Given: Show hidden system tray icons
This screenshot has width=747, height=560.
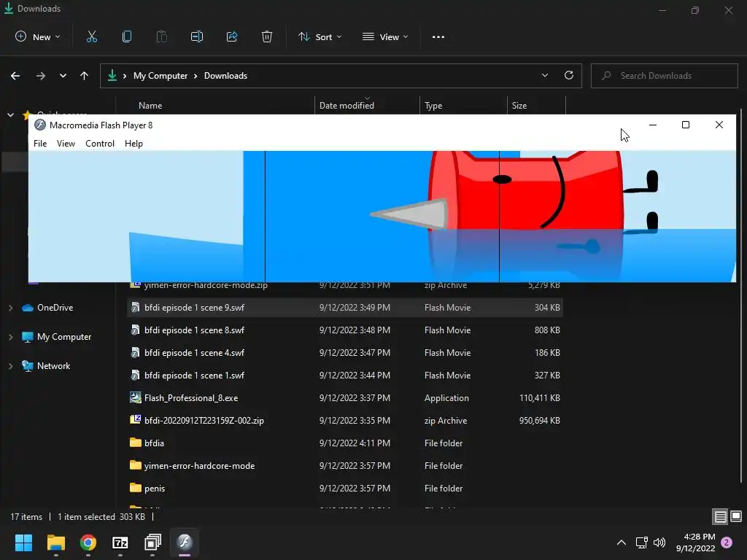Looking at the screenshot, I should tap(622, 542).
